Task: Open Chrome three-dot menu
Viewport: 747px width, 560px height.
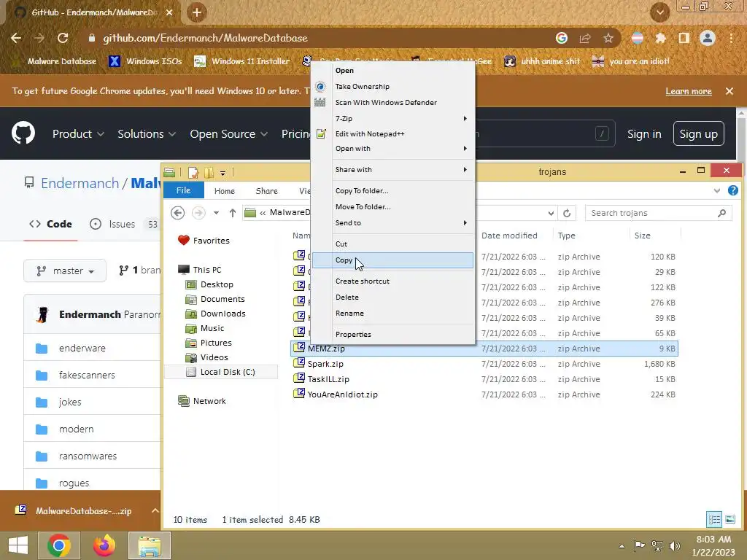Action: [x=731, y=38]
